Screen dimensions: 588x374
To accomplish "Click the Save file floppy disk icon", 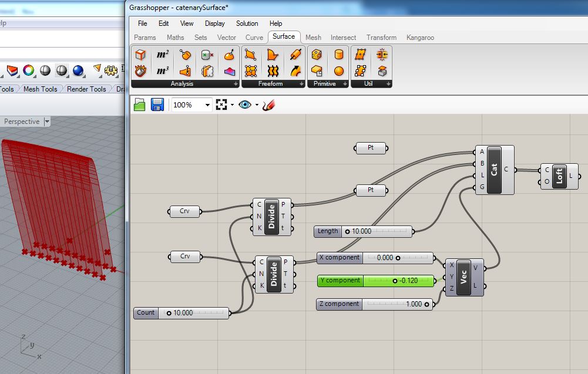I will coord(157,105).
